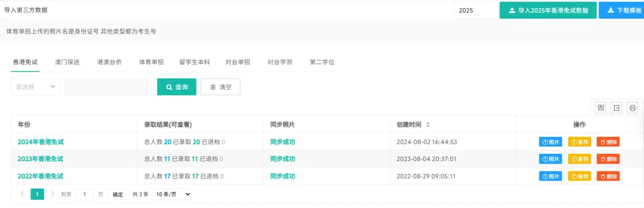Click 照片 button for 2022年香港免试

click(x=551, y=176)
